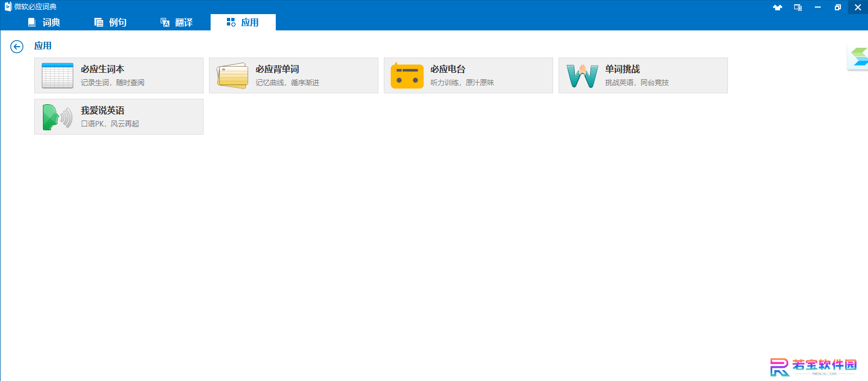
Task: Click the 必应电台 title
Action: pos(448,69)
